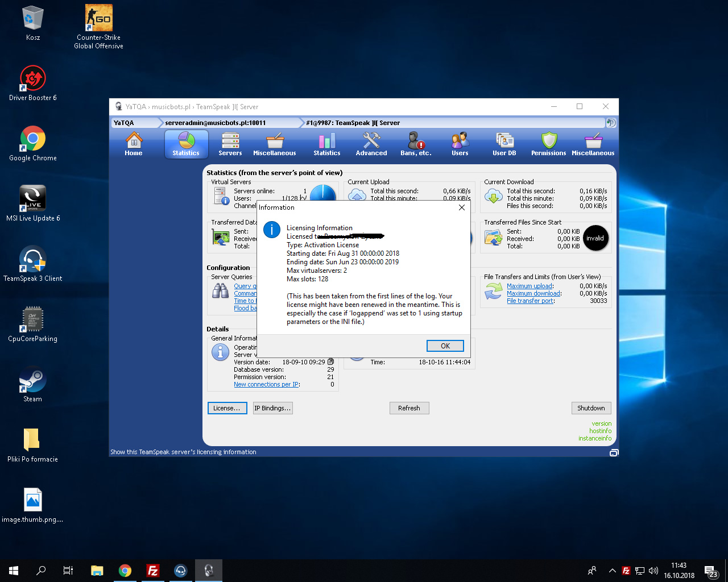Image resolution: width=728 pixels, height=582 pixels.
Task: Open the Home toolbar section
Action: pos(134,144)
